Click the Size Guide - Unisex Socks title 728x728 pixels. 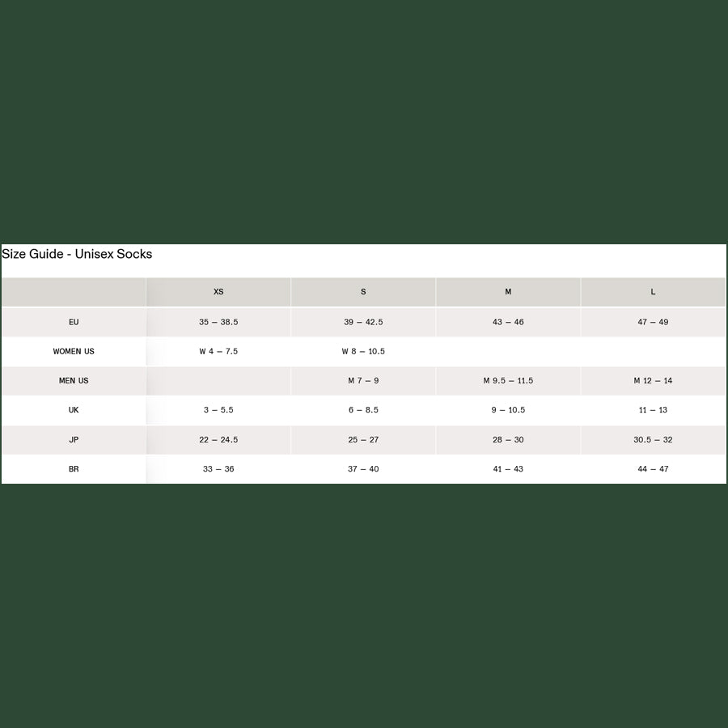(x=77, y=254)
